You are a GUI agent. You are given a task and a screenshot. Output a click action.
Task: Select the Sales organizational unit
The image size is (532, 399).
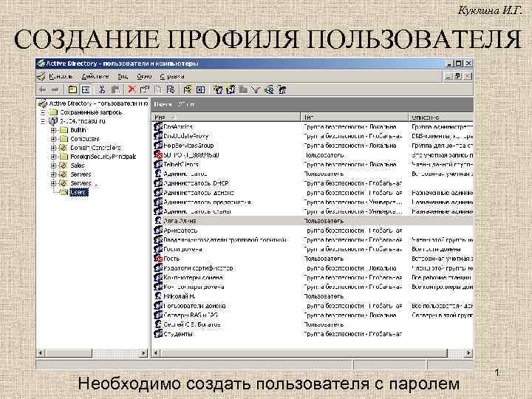tap(78, 166)
